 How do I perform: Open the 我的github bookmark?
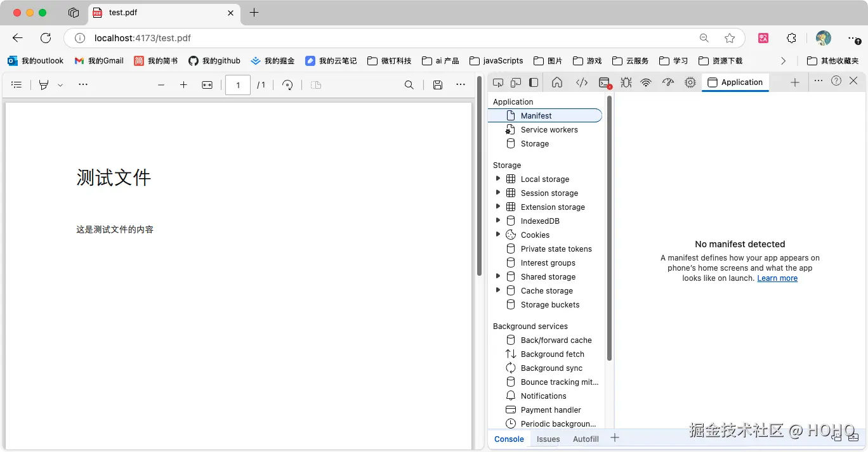click(x=214, y=61)
